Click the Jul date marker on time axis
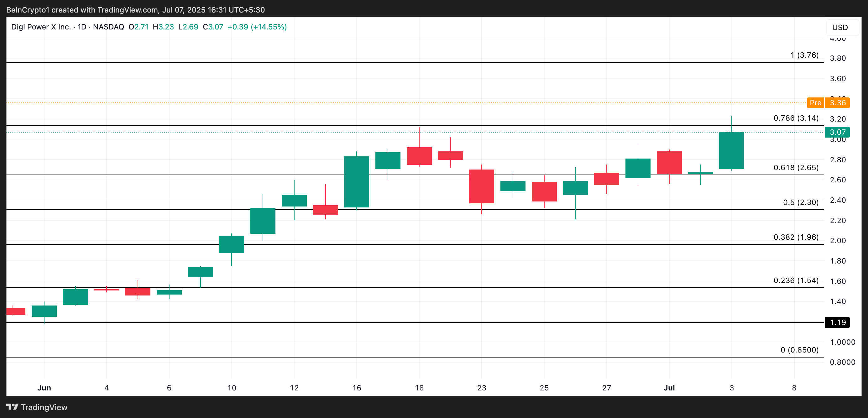The image size is (868, 418). (x=669, y=388)
